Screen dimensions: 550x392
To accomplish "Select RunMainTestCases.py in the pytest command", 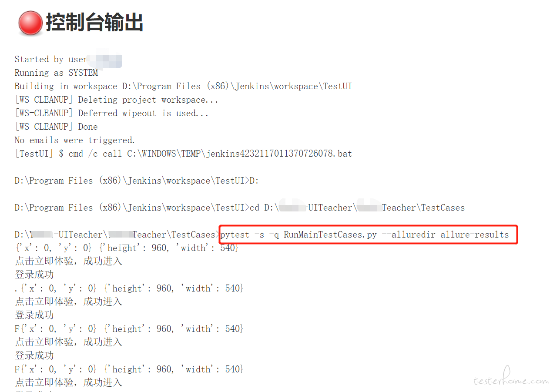I will pyautogui.click(x=330, y=235).
